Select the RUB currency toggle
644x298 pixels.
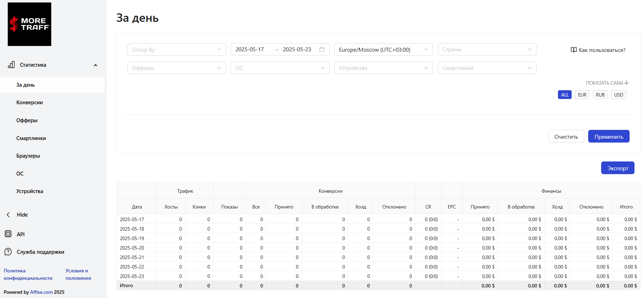point(600,95)
